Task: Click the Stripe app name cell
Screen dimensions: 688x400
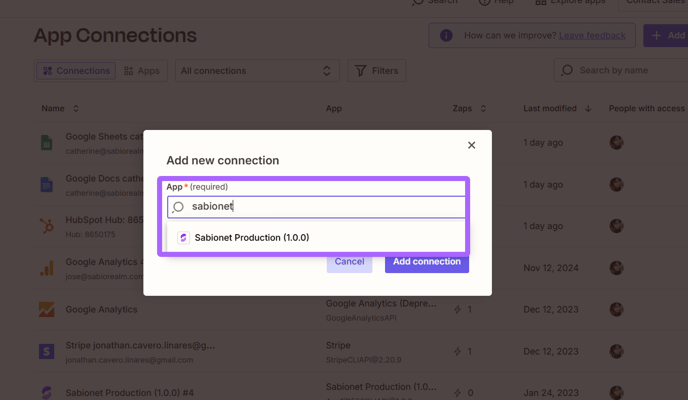Action: pyautogui.click(x=338, y=346)
